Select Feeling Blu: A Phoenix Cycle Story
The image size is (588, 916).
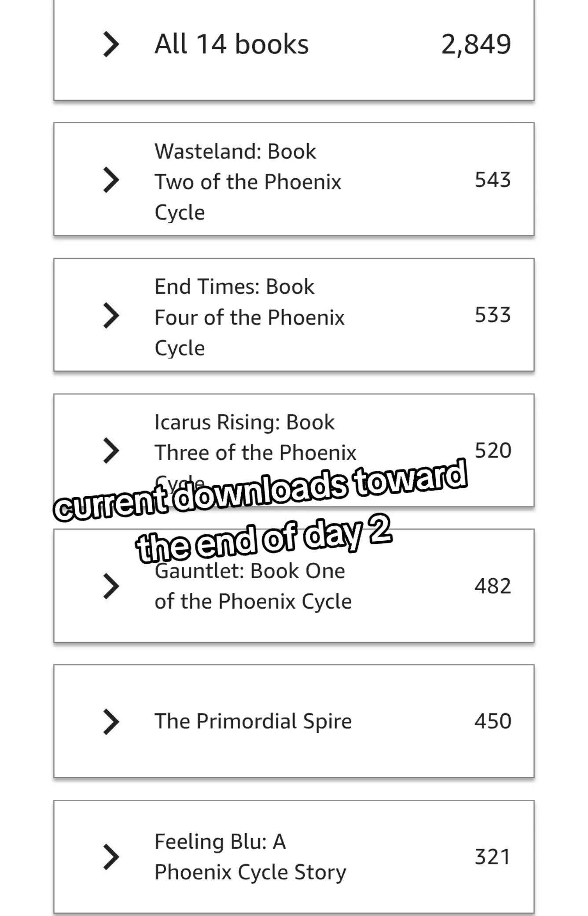coord(250,857)
